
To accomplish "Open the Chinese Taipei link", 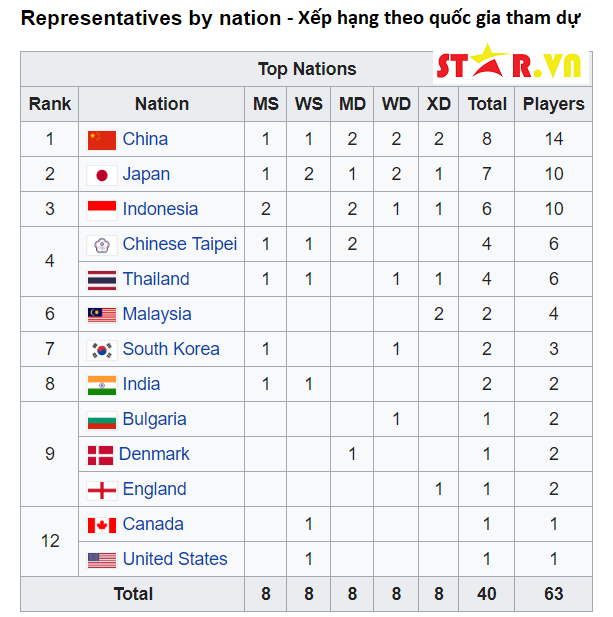I will click(180, 244).
